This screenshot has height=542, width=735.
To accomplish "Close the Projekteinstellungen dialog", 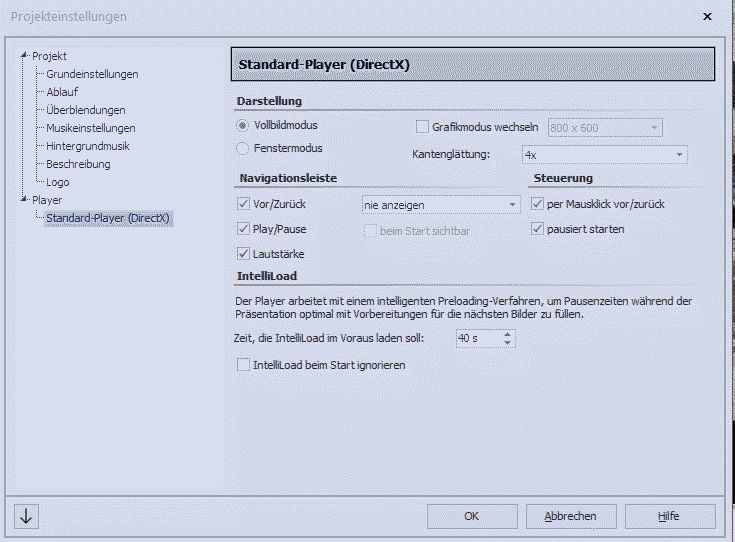I will tap(707, 17).
